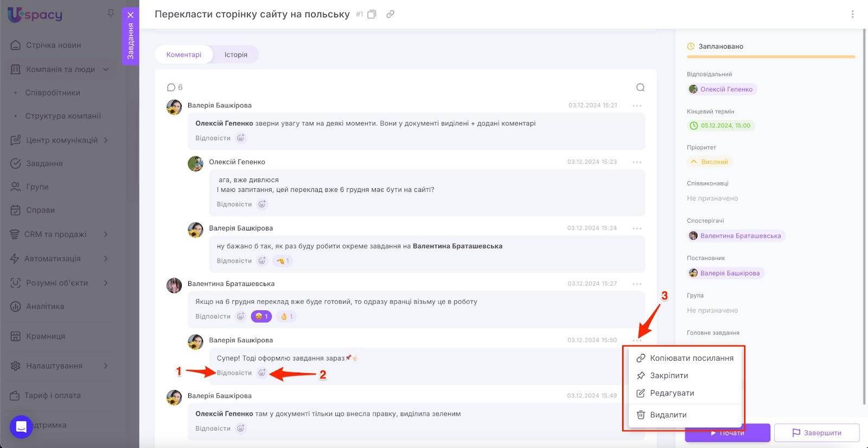The image size is (868, 448).
Task: Select Копіювати посилання from the context menu
Action: [685, 358]
